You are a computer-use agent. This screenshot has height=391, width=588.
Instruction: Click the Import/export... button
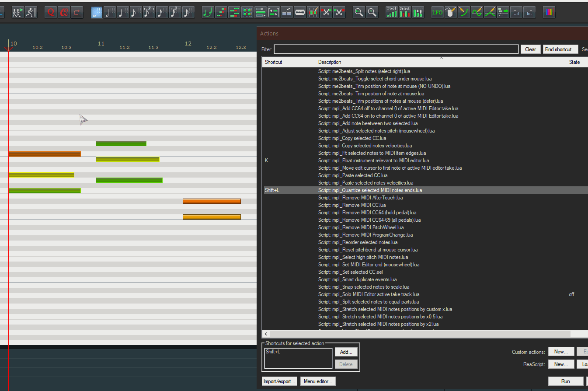[280, 381]
